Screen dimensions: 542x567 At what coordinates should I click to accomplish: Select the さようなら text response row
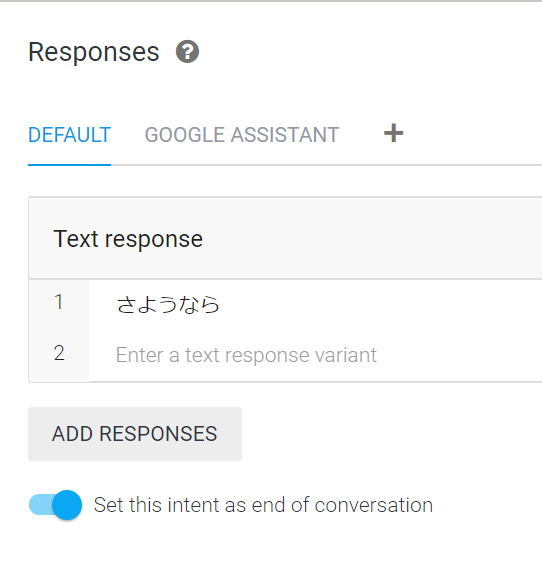315,304
